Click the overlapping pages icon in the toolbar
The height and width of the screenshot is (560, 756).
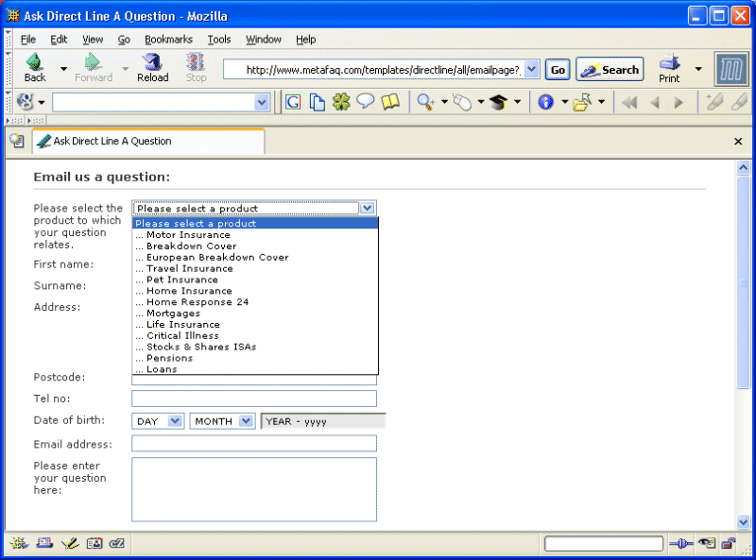point(317,102)
